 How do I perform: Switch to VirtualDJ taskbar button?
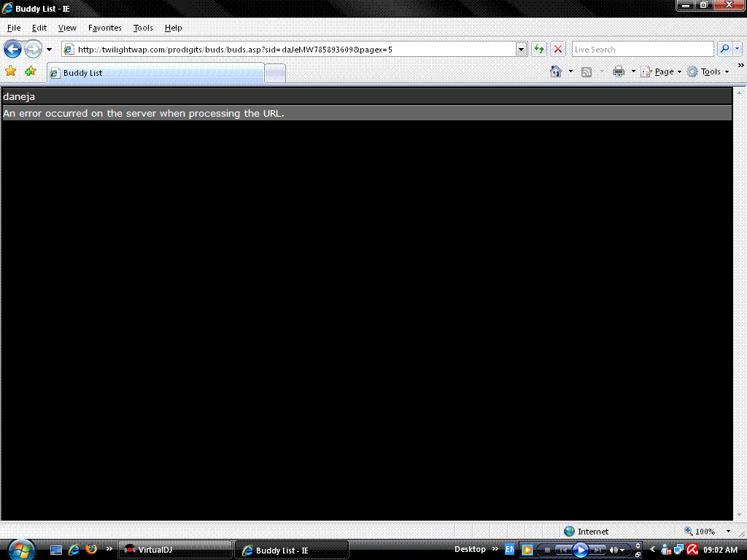click(x=174, y=550)
